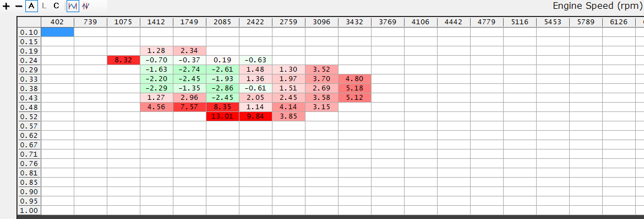Click the cell showing 3.15

(x=321, y=107)
